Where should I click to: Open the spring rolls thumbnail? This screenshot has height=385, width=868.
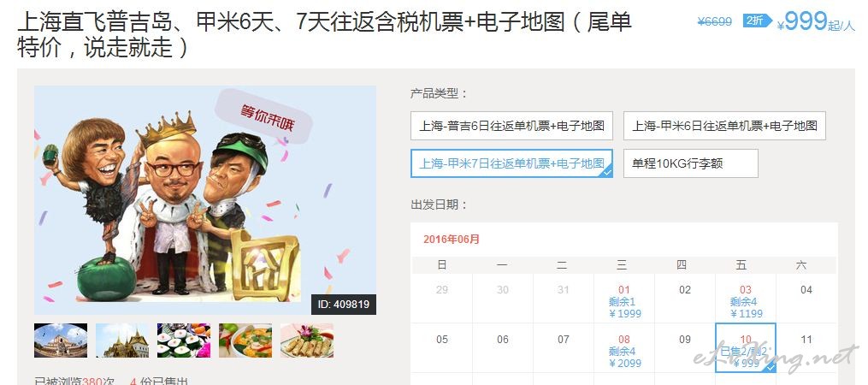pyautogui.click(x=307, y=341)
